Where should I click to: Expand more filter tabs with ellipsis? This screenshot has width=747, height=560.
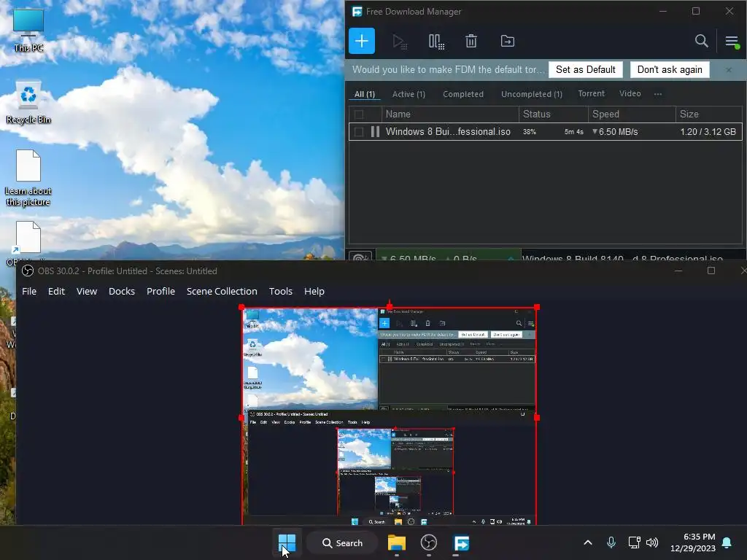[658, 94]
